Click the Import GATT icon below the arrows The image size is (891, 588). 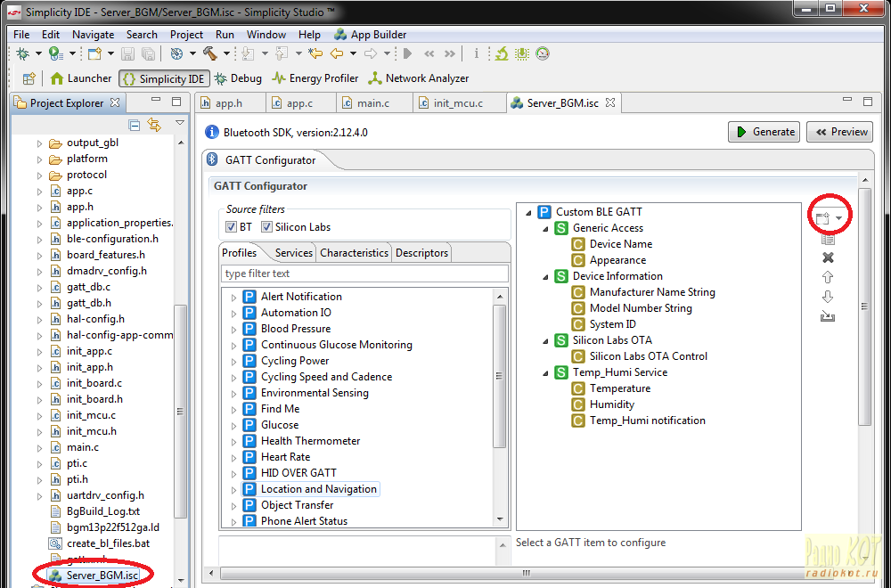point(828,316)
